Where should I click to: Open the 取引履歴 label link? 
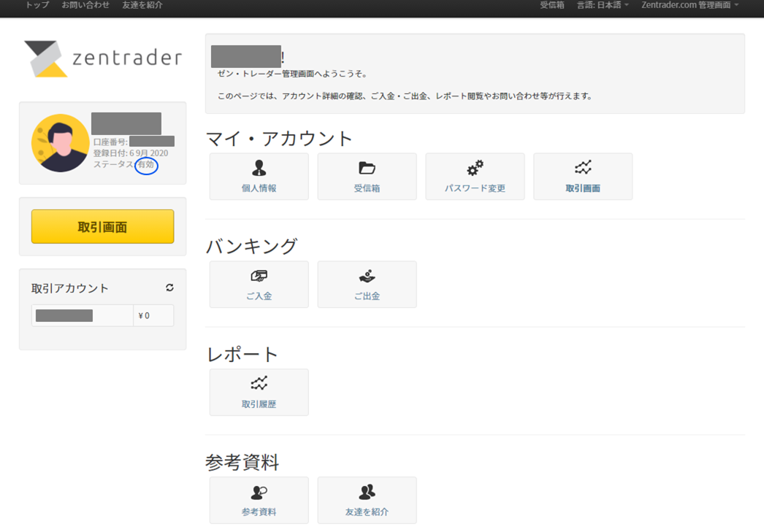tap(259, 404)
